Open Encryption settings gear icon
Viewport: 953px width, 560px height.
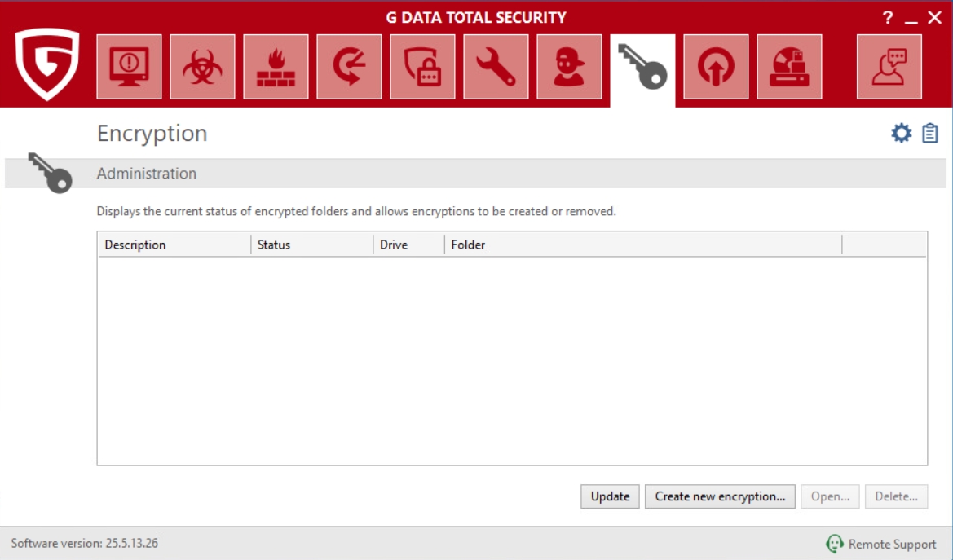point(902,133)
